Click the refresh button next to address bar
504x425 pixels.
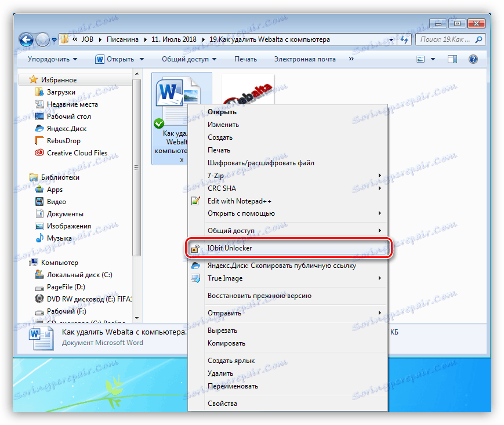[x=404, y=40]
